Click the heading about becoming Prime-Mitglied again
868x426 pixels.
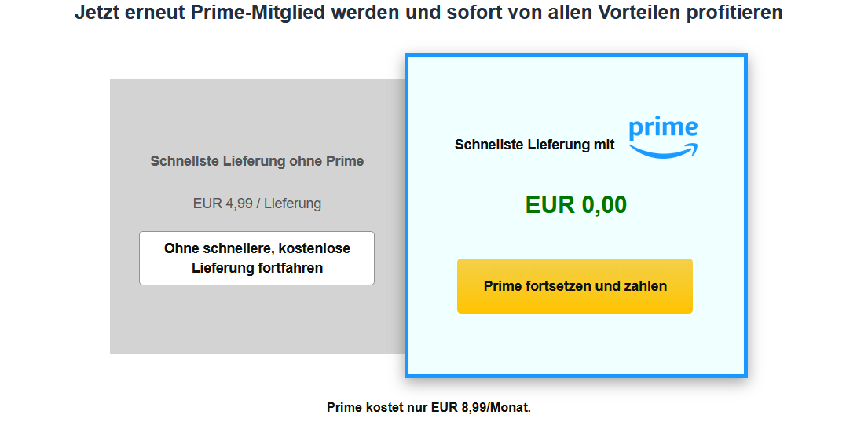(429, 13)
